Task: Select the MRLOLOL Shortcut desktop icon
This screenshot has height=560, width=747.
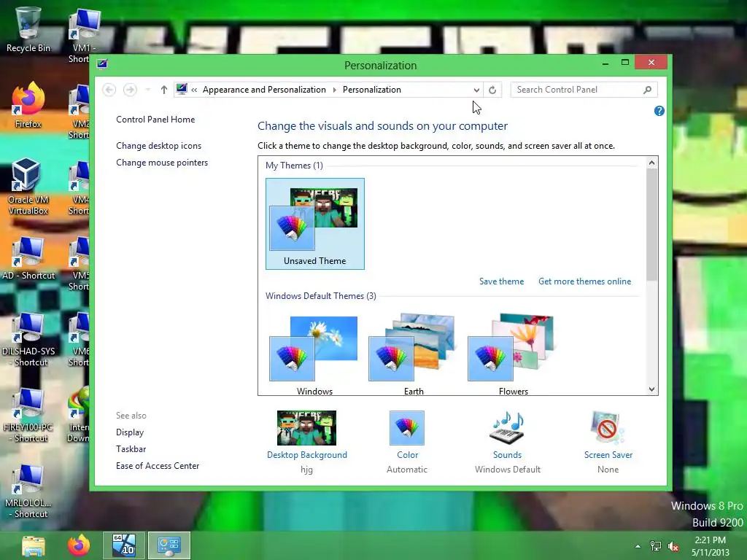Action: (28, 491)
